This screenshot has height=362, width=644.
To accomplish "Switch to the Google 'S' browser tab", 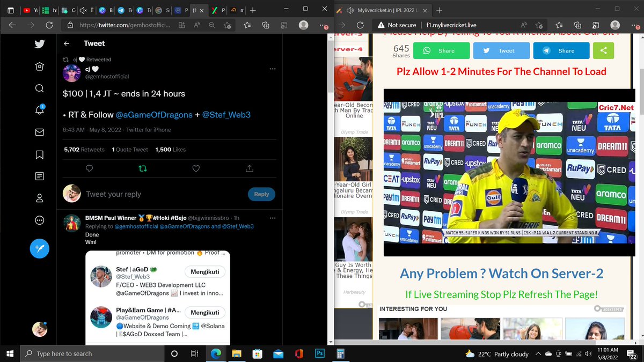I will tap(162, 10).
